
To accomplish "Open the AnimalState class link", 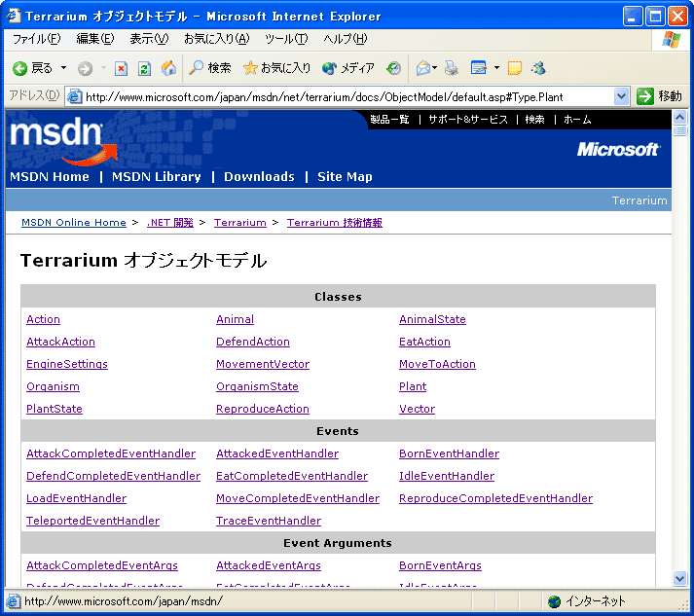I will [432, 319].
